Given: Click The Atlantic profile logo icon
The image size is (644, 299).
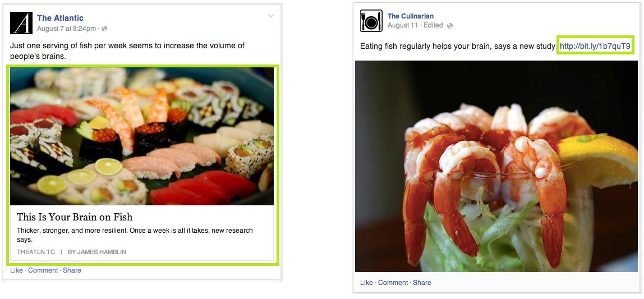Looking at the screenshot, I should (x=21, y=23).
